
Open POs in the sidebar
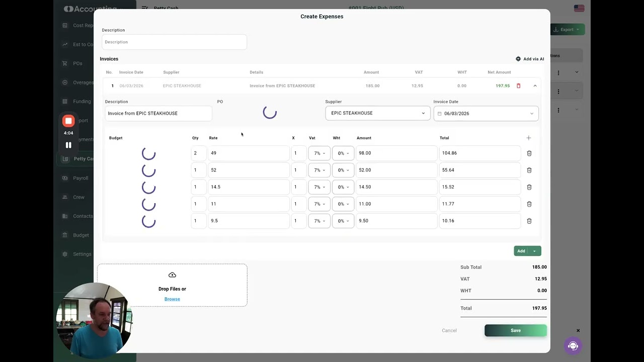pyautogui.click(x=73, y=63)
